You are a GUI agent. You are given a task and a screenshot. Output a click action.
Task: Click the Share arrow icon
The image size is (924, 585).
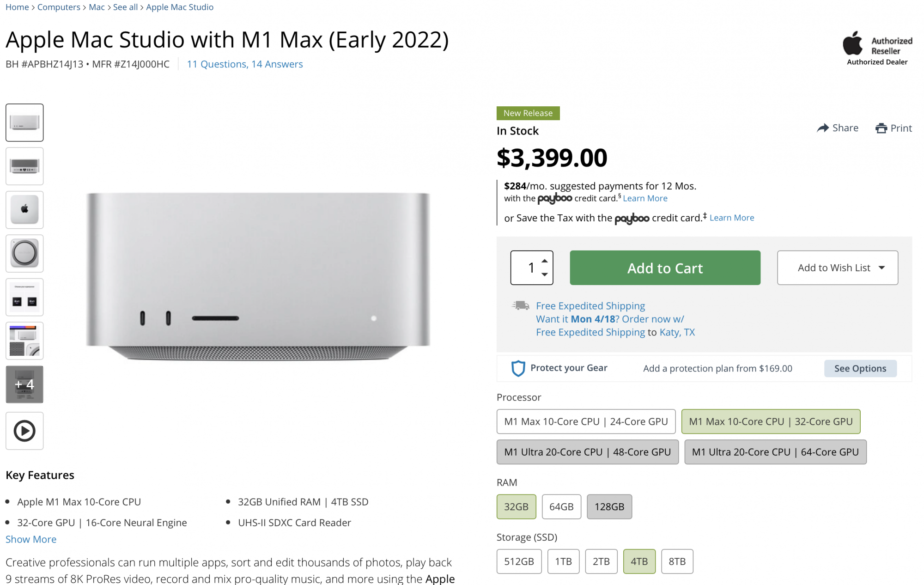click(822, 128)
